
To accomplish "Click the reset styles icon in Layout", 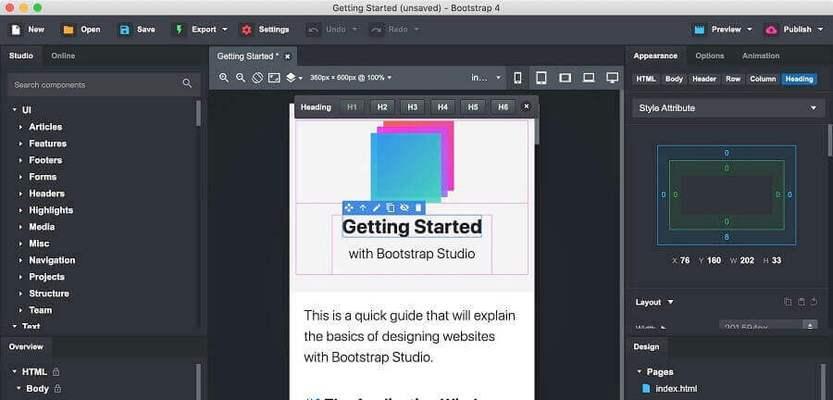I will point(814,302).
